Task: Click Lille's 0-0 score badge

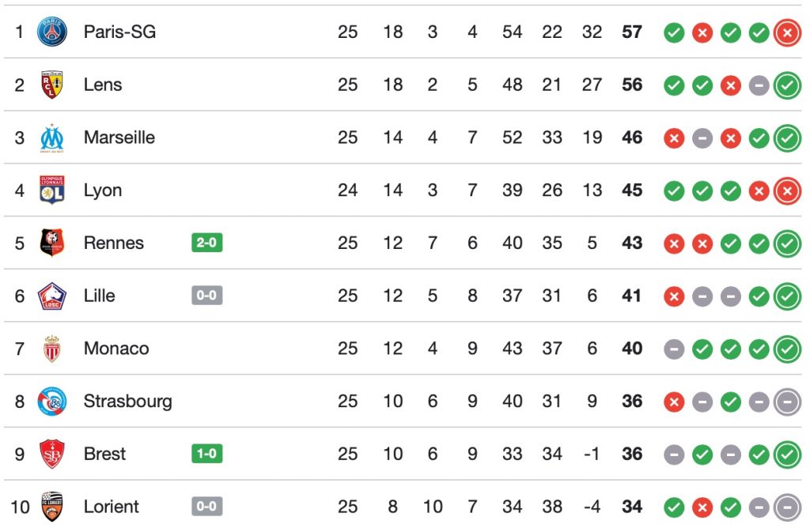Action: (206, 296)
